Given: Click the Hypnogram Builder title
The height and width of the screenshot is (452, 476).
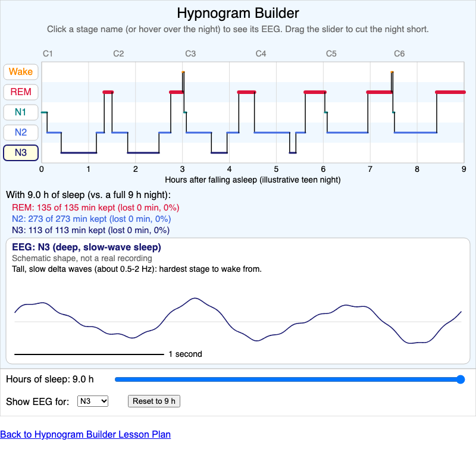Looking at the screenshot, I should [238, 13].
